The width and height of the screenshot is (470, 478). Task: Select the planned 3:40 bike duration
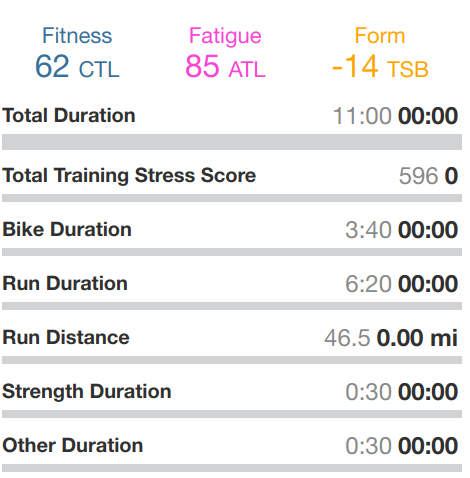point(368,230)
